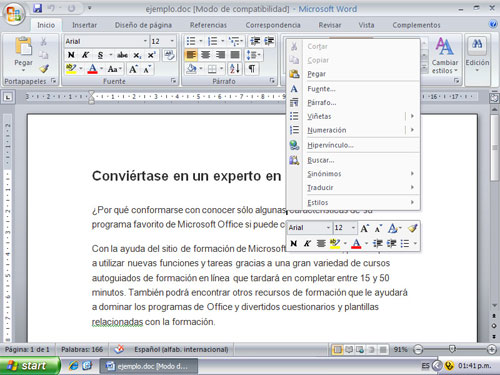Toggle align right in the ribbon
This screenshot has width=500, height=375.
[x=220, y=55]
